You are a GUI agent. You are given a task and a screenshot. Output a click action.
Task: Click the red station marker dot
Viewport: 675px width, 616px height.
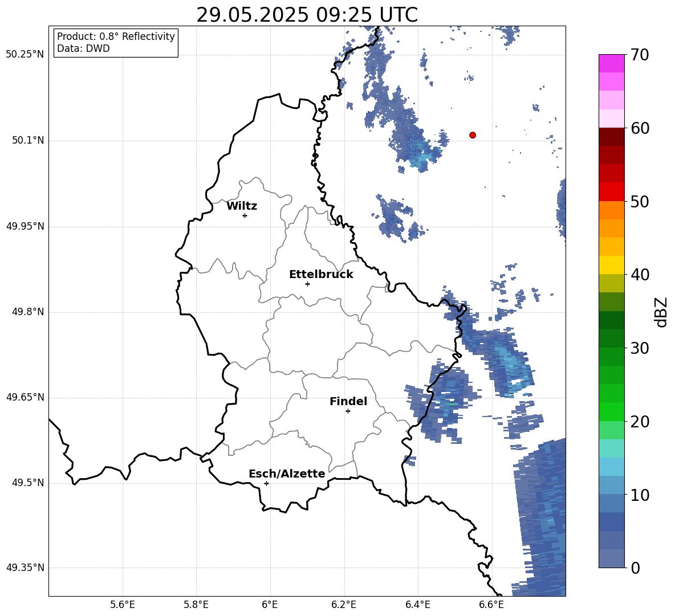pos(473,135)
